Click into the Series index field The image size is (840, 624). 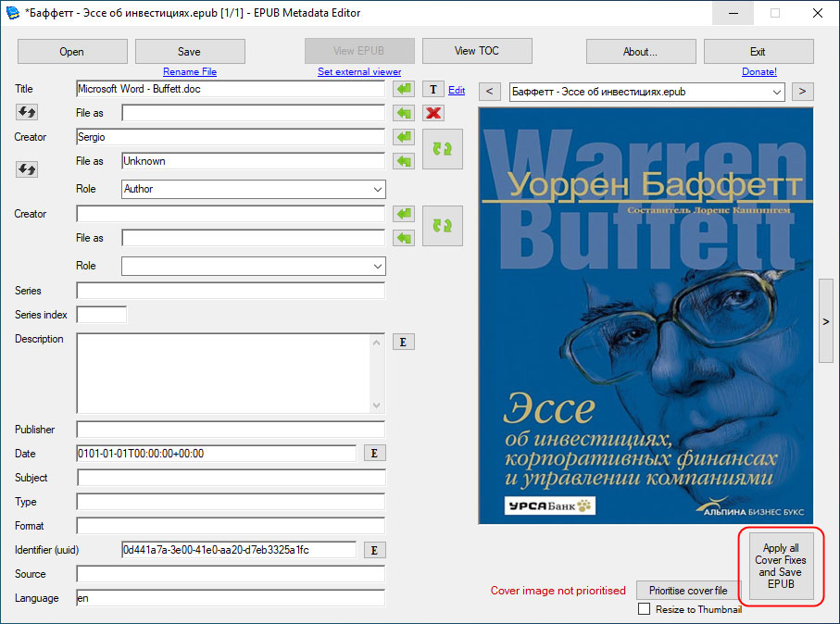tap(102, 315)
